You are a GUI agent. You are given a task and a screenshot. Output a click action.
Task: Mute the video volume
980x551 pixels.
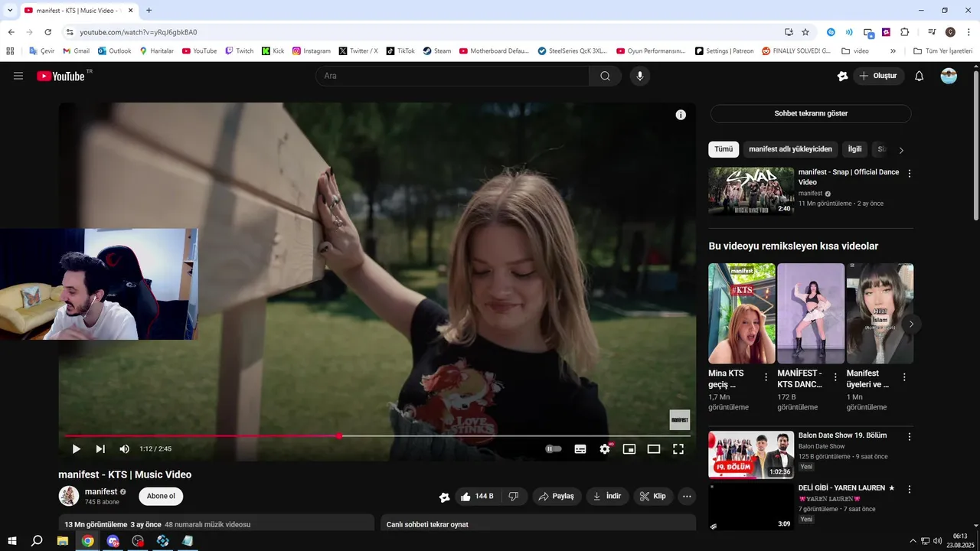tap(124, 449)
